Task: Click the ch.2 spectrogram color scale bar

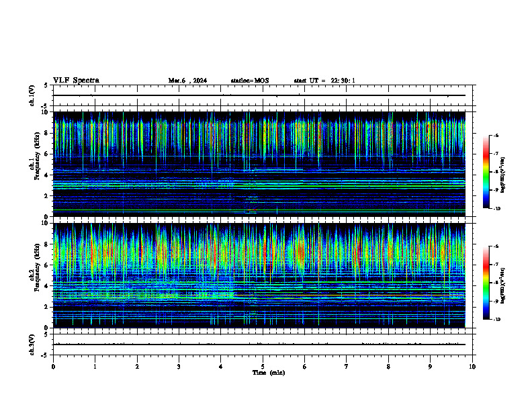Action: [486, 283]
